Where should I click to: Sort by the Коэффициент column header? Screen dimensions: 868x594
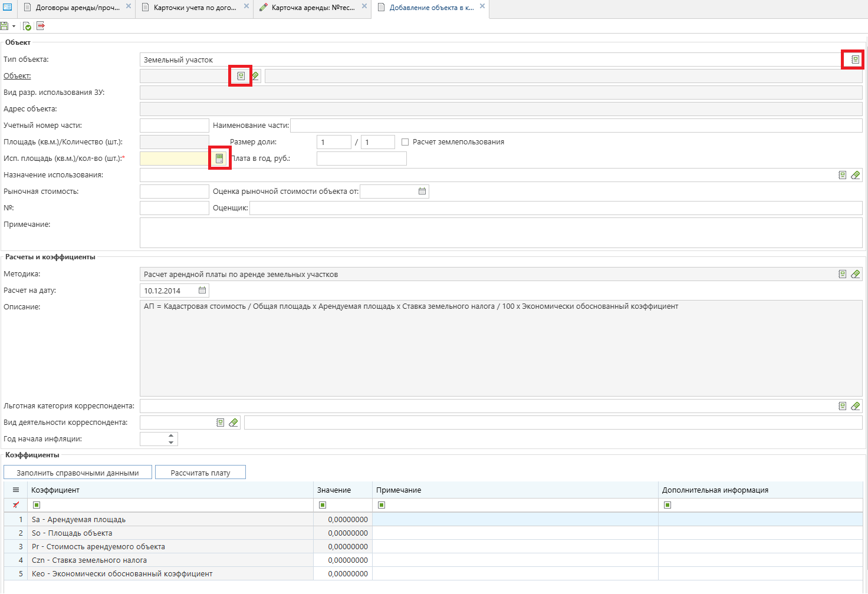[170, 490]
